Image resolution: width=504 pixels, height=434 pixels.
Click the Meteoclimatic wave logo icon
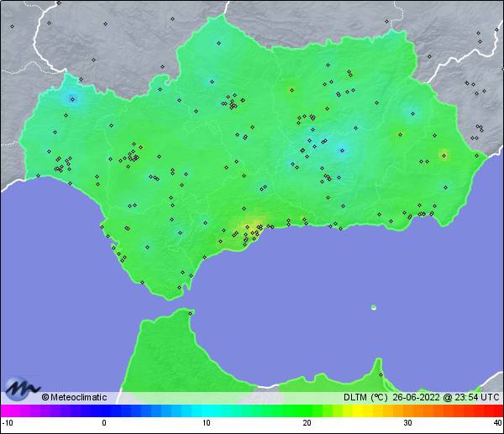pos(22,389)
